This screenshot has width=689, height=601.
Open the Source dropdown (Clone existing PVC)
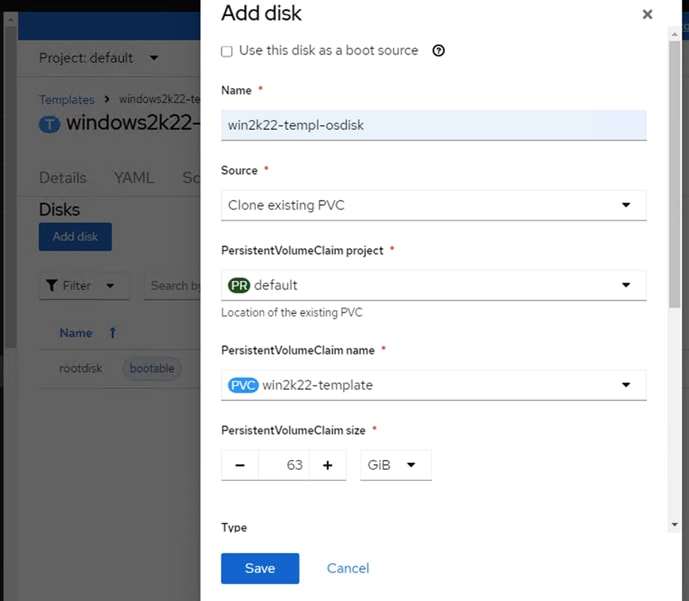tap(434, 205)
